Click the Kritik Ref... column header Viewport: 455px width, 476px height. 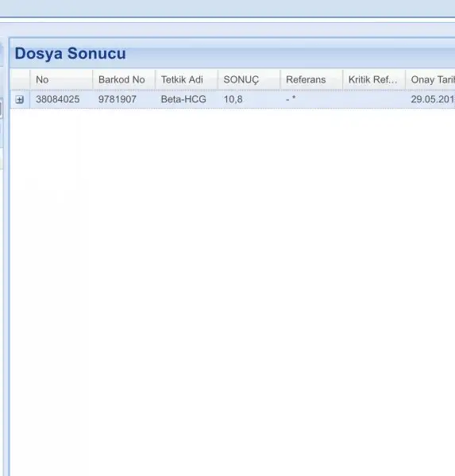click(375, 79)
